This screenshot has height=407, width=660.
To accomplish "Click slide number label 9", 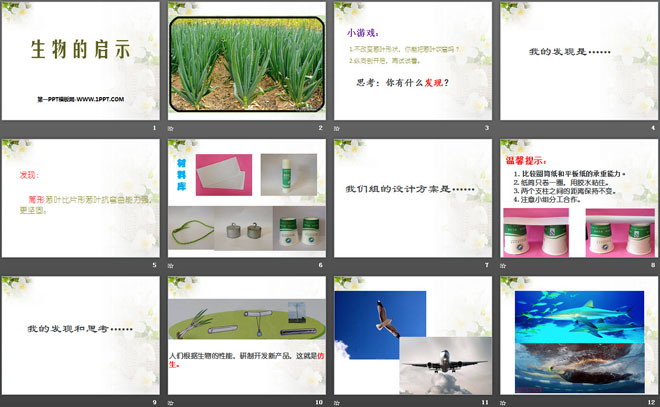I will pos(154,402).
